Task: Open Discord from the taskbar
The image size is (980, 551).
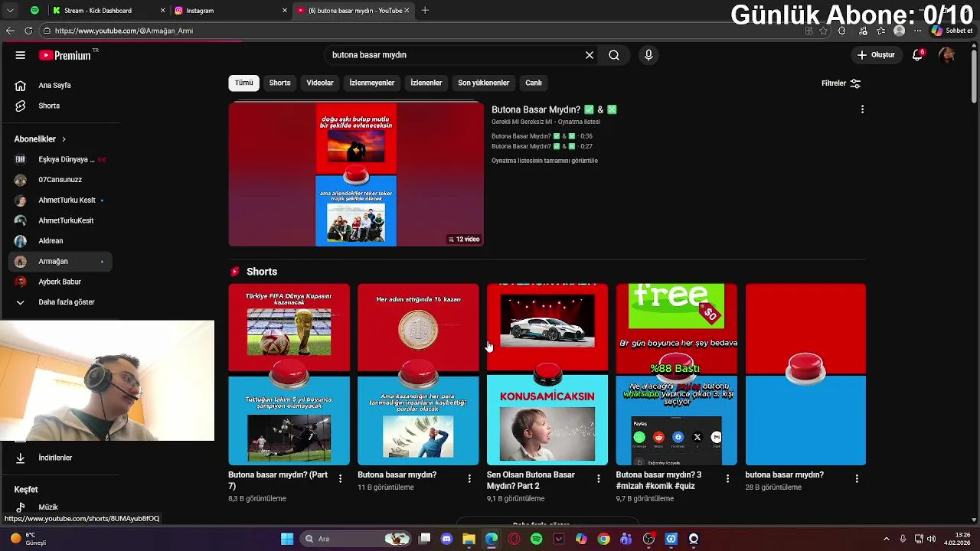Action: (x=447, y=539)
